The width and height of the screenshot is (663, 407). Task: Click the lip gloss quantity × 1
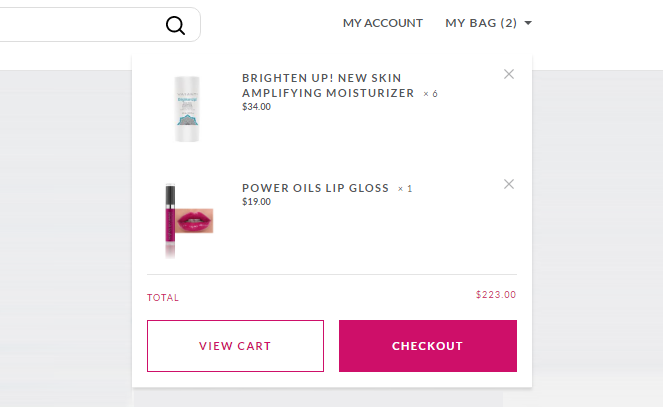click(x=405, y=189)
